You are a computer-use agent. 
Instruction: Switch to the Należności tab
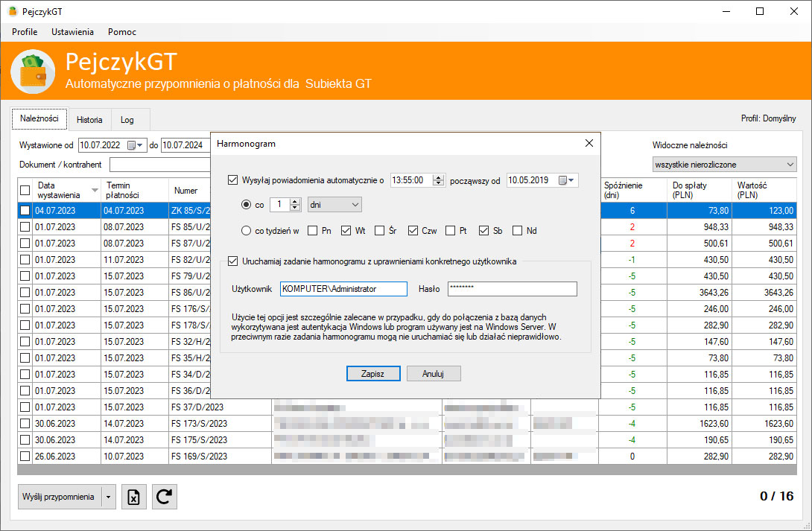pyautogui.click(x=39, y=118)
